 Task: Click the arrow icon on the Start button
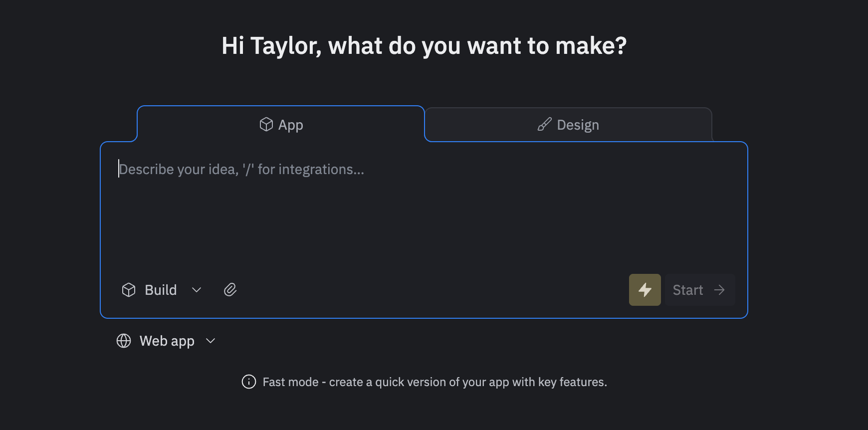[x=719, y=290]
